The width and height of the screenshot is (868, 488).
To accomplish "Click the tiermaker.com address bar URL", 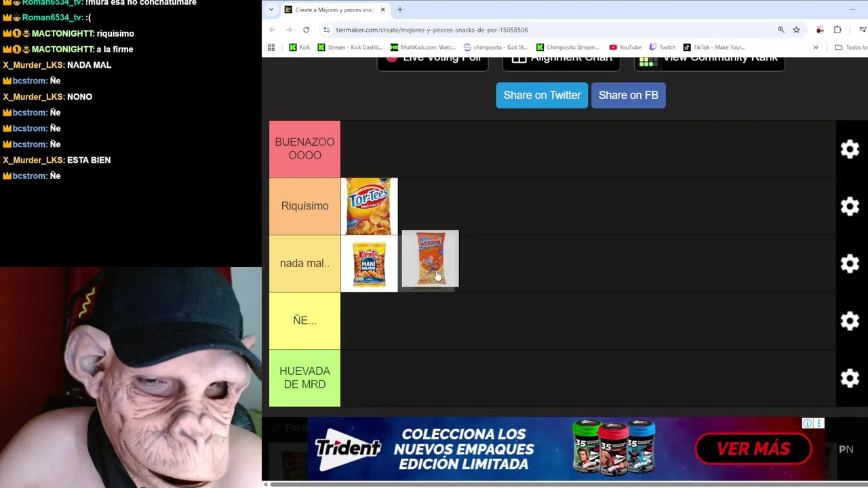I will pos(432,30).
